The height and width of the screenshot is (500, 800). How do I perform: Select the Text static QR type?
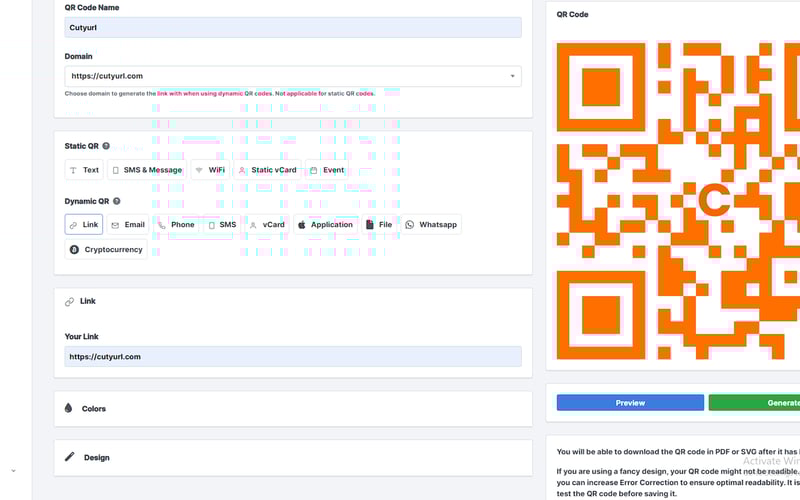84,170
